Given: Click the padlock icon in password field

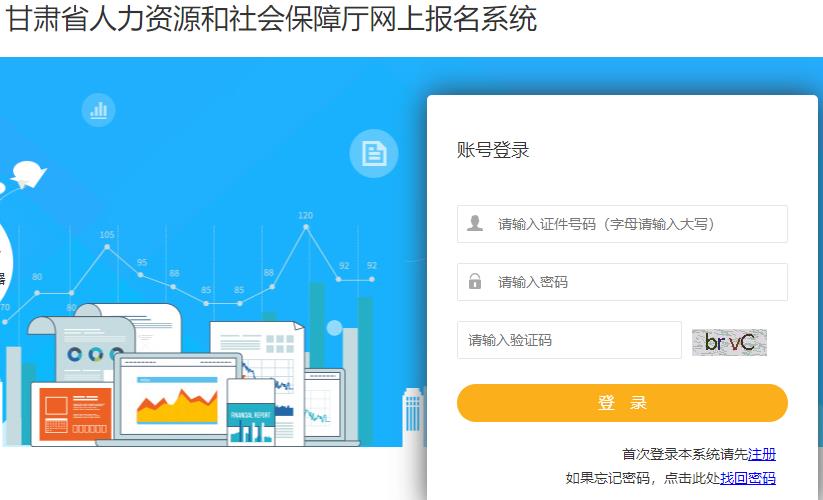Looking at the screenshot, I should point(474,281).
